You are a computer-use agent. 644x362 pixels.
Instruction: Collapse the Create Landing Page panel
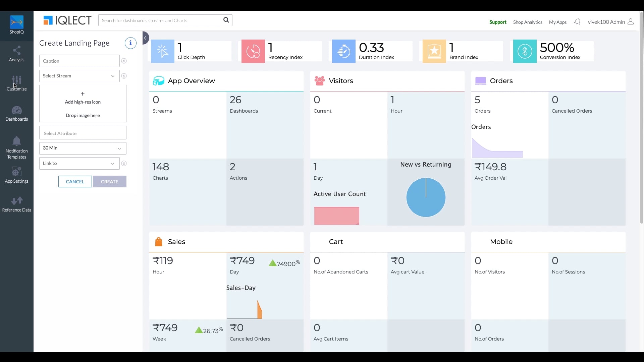[x=145, y=38]
